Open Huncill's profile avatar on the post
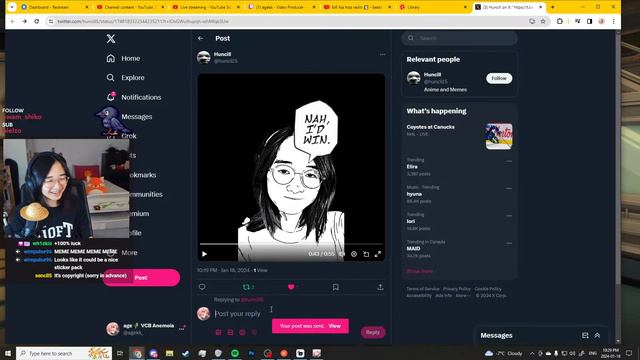This screenshot has height=360, width=640. [203, 58]
